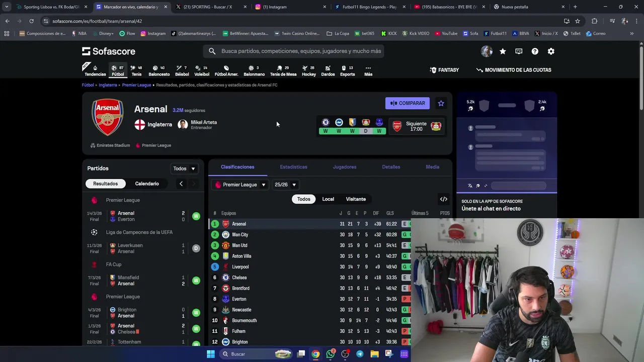Open the favorites star in Sofascore header
Viewport: 644px width, 362px height.
click(x=503, y=51)
